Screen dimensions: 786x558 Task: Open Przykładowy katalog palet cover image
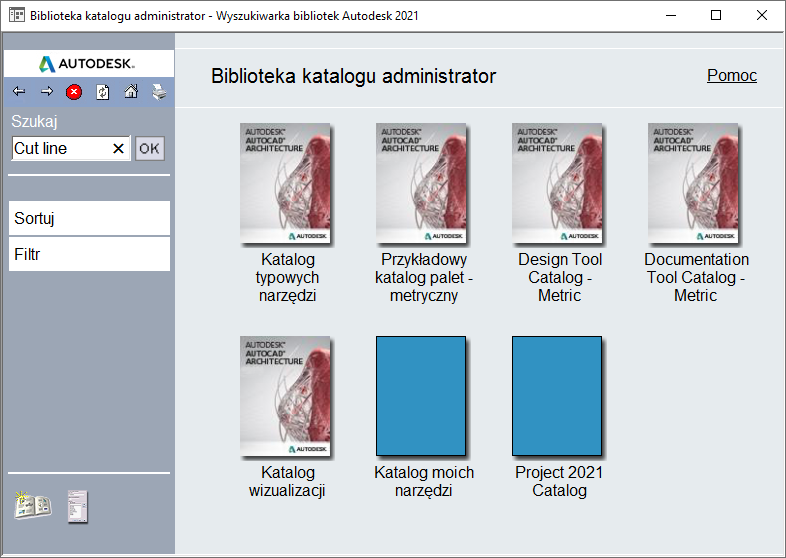coord(421,183)
